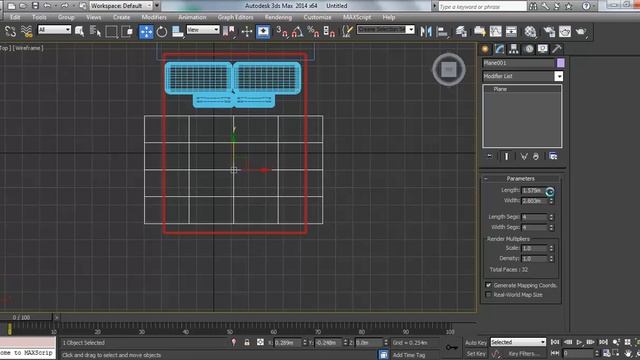Activate the Select and Rotate tool
640x360 pixels.
162,31
